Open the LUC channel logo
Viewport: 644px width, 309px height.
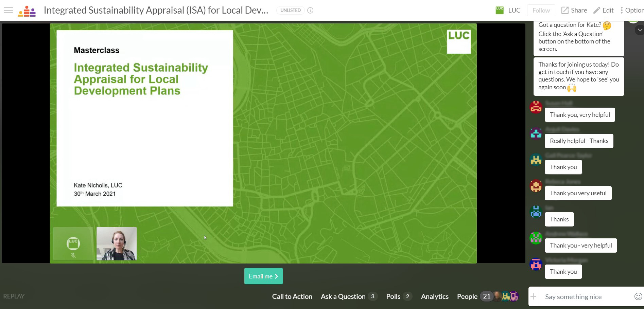click(x=500, y=10)
